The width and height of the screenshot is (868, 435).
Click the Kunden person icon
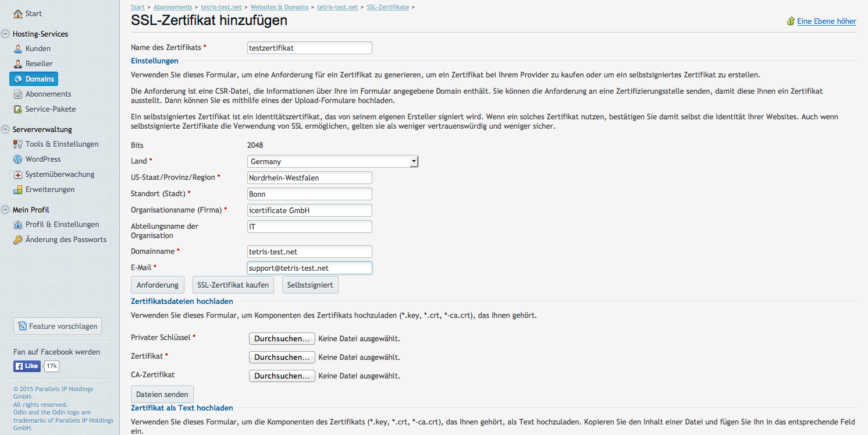click(18, 49)
